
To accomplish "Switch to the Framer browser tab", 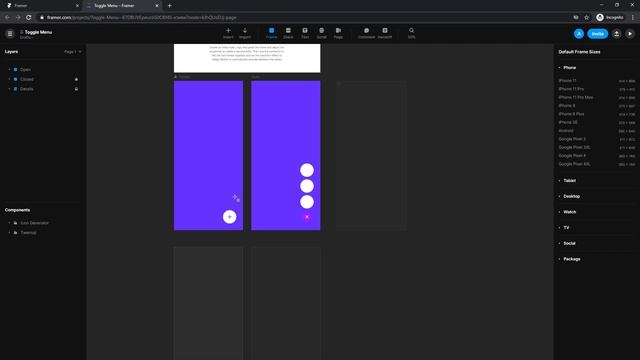I will point(41,6).
